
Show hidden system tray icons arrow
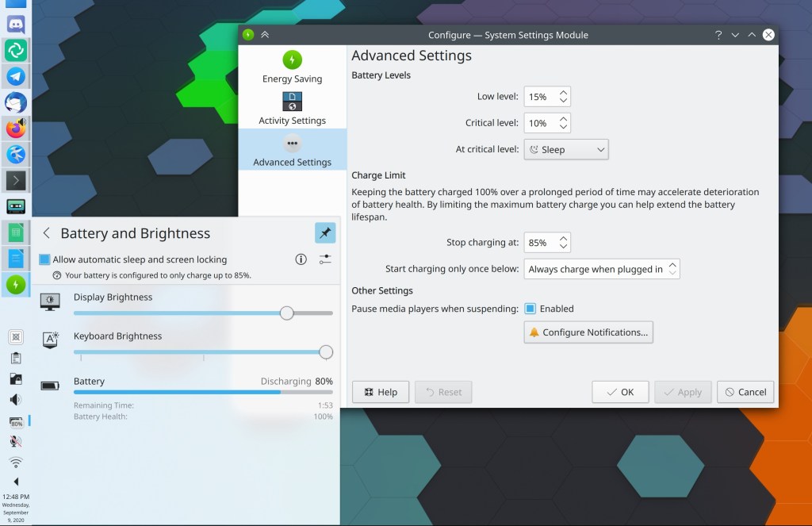[16, 482]
